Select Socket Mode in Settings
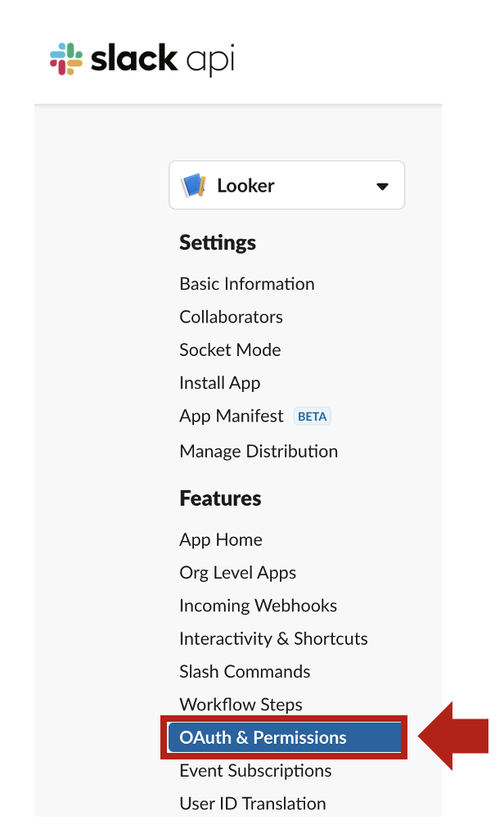The height and width of the screenshot is (838, 504). pos(230,349)
